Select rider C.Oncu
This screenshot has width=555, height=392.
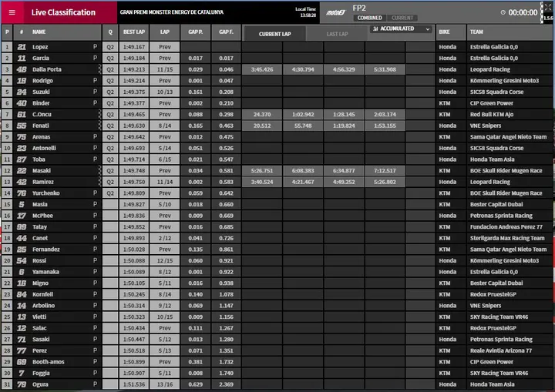(42, 114)
